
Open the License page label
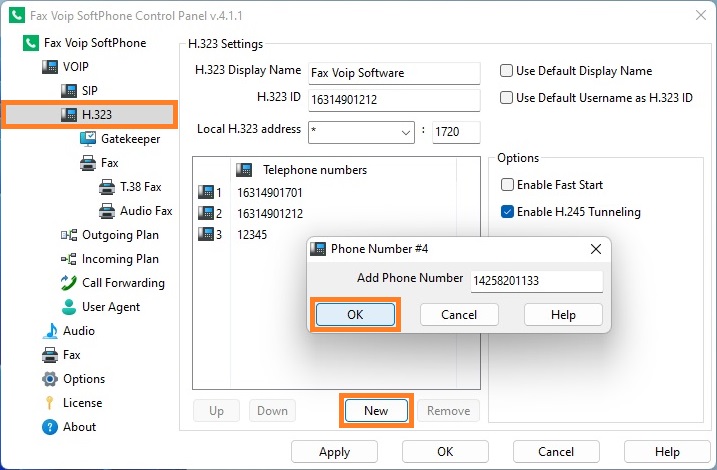[83, 403]
